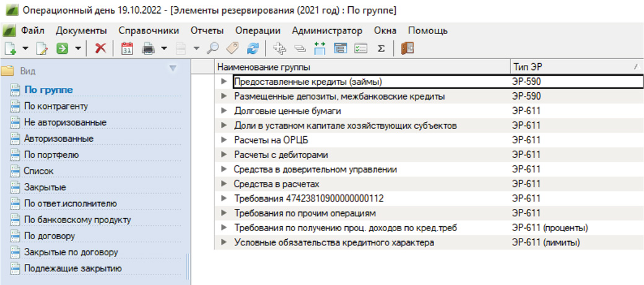The width and height of the screenshot is (644, 285).
Task: Collapse the "Вид" panel header arrow
Action: [x=173, y=69]
